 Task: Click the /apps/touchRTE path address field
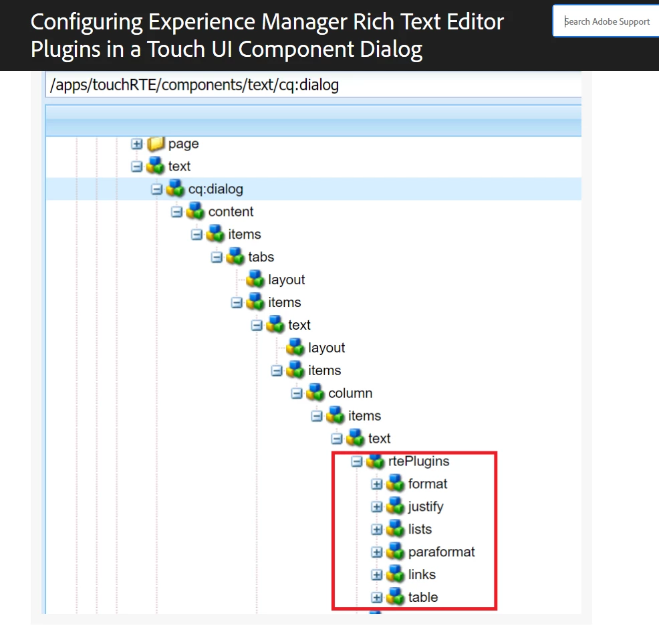[313, 85]
